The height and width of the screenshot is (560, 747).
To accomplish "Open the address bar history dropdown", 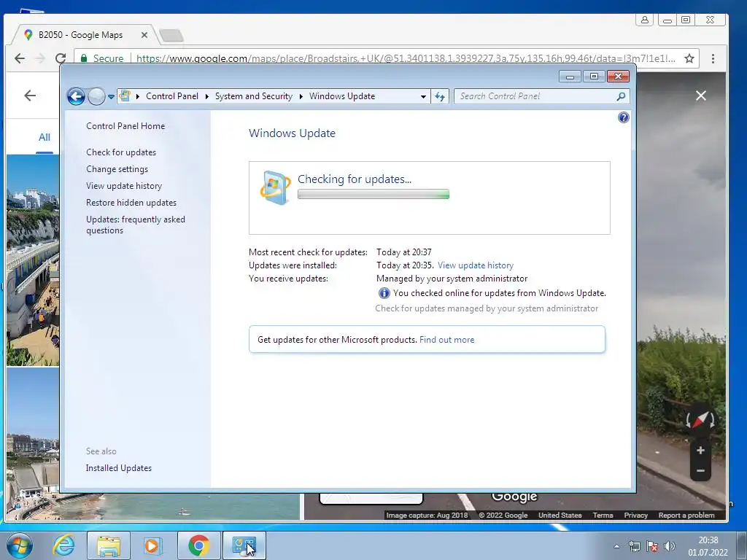I will coord(423,97).
